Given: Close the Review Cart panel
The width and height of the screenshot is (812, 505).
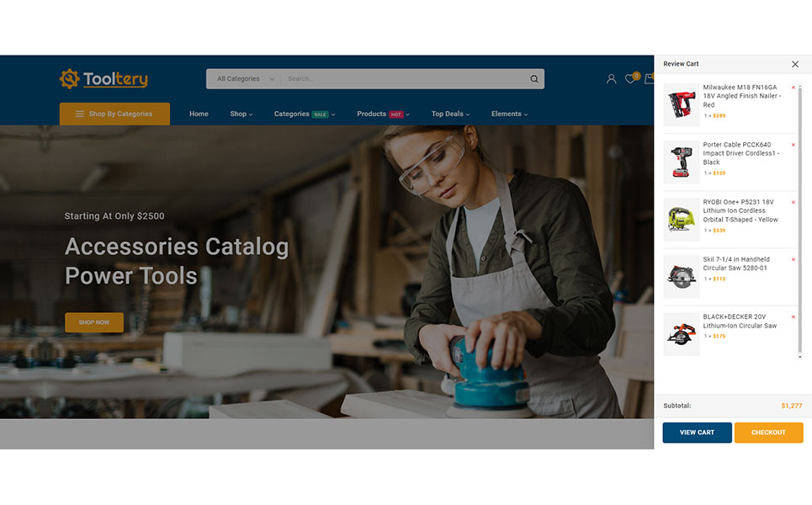Looking at the screenshot, I should click(795, 64).
